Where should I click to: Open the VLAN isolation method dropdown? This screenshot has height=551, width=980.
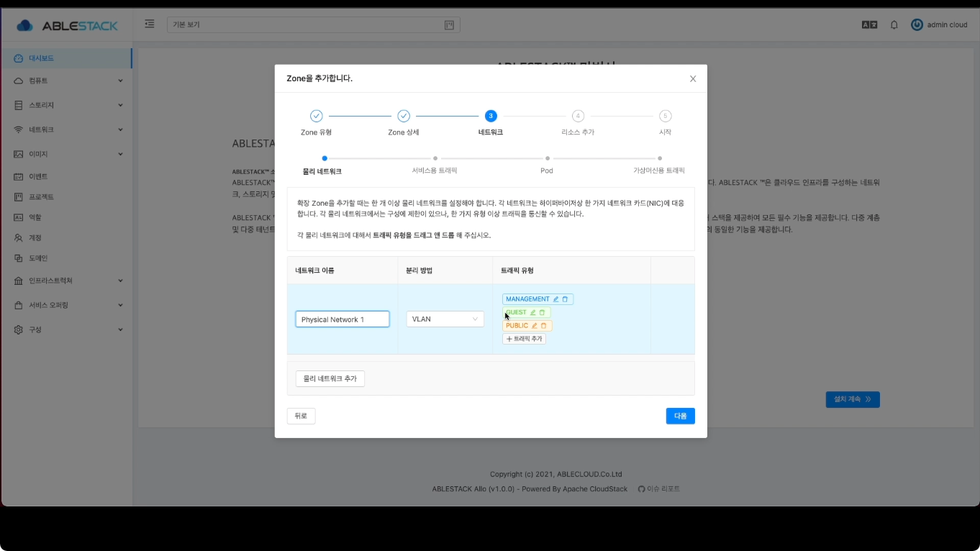445,319
